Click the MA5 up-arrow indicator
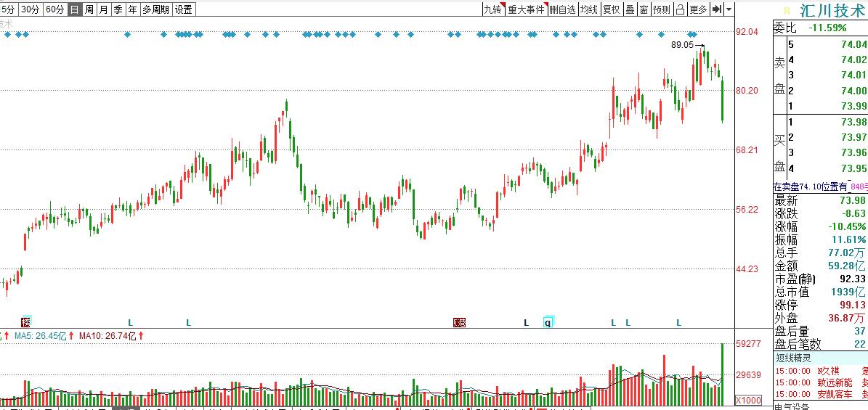This screenshot has height=410, width=868. point(71,336)
